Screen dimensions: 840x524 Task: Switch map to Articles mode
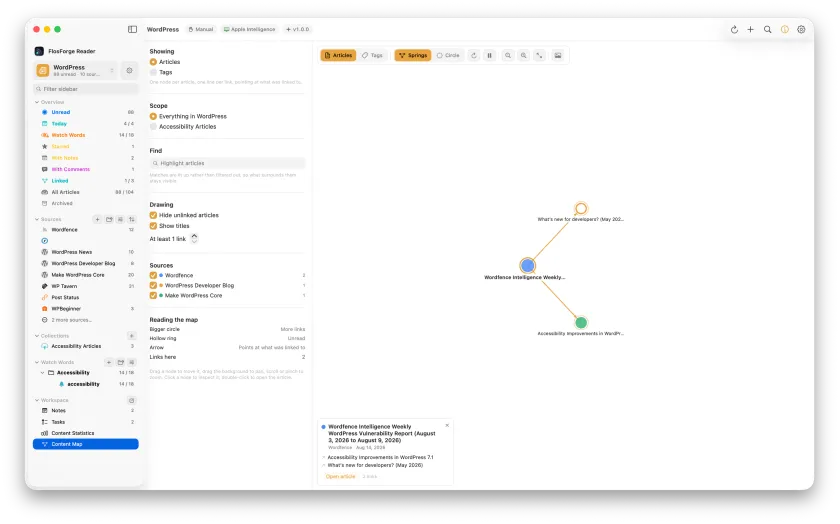339,55
